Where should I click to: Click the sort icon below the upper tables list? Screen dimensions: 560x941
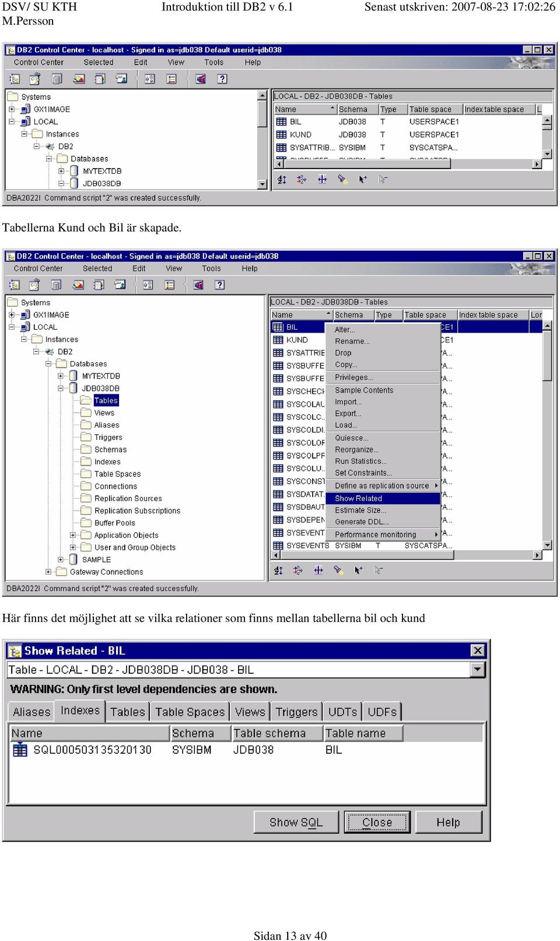point(282,179)
